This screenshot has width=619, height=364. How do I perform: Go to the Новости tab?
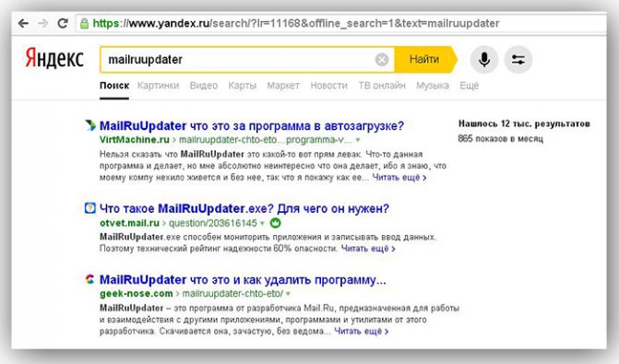(x=328, y=86)
